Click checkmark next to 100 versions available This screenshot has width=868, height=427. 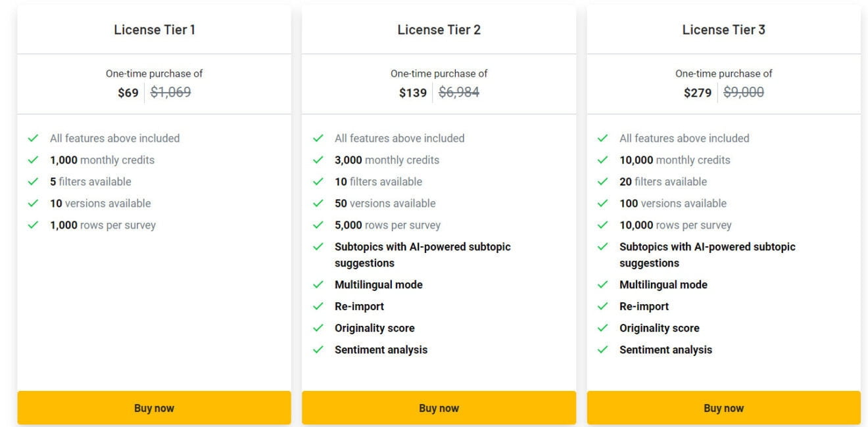[x=603, y=203]
